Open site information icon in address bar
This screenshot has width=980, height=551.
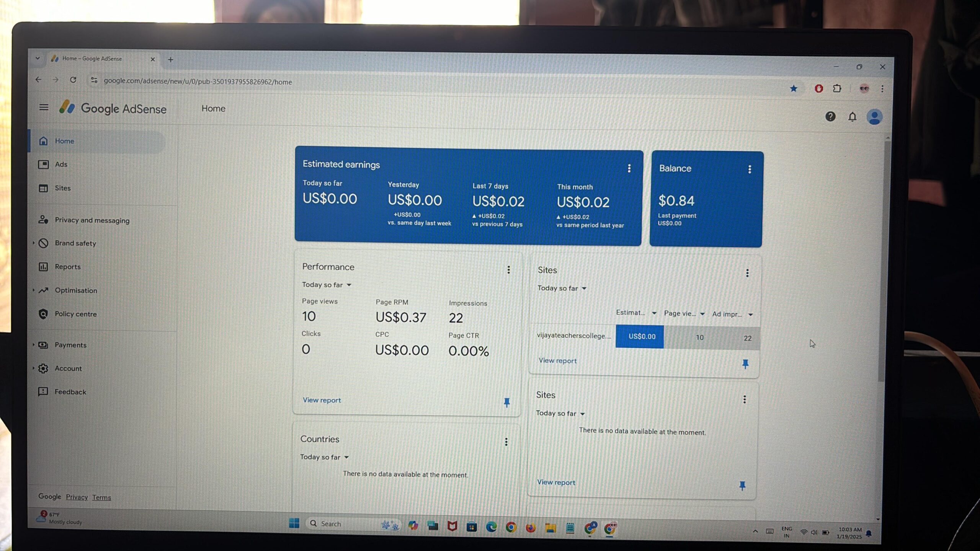[x=94, y=80]
